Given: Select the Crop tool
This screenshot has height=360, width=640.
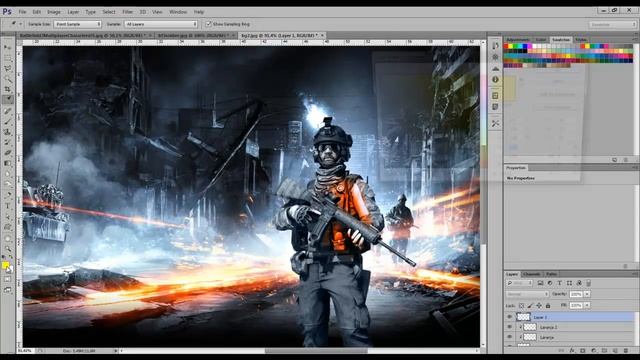Looking at the screenshot, I should point(7,89).
